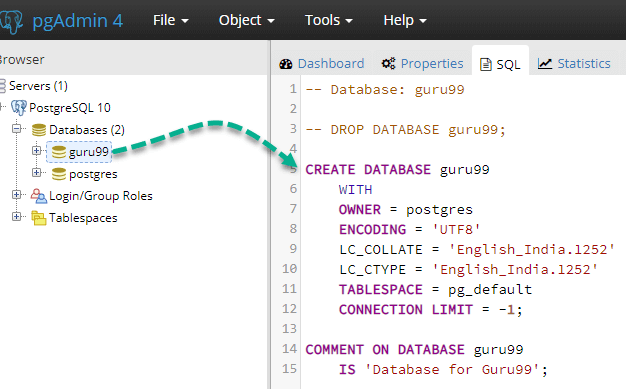Open the Object menu
Screen dimensions: 626x389
pyautogui.click(x=246, y=20)
